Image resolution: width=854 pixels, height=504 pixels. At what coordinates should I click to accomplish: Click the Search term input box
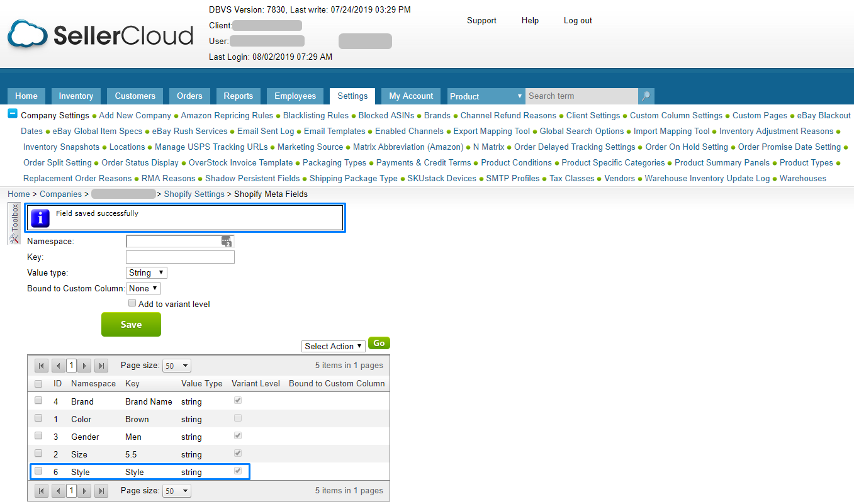point(582,96)
